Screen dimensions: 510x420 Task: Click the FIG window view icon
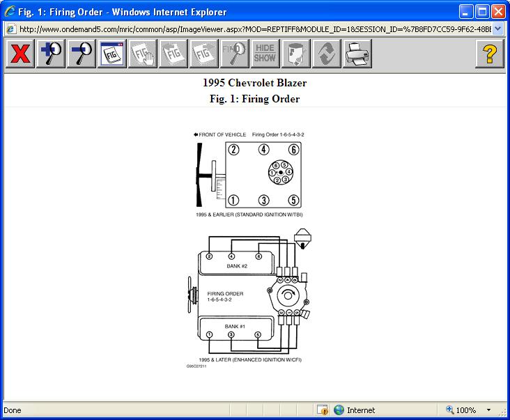pyautogui.click(x=112, y=54)
